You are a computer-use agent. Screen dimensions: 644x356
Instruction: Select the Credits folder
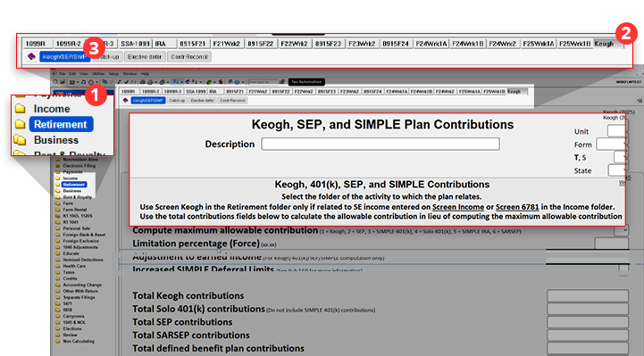point(70,278)
